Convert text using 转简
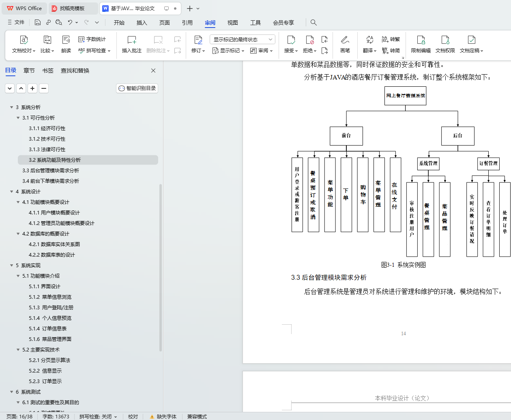 (391, 51)
